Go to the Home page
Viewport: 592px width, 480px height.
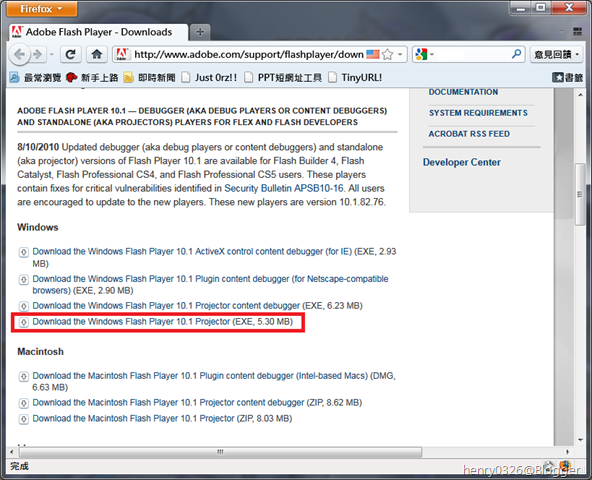97,55
